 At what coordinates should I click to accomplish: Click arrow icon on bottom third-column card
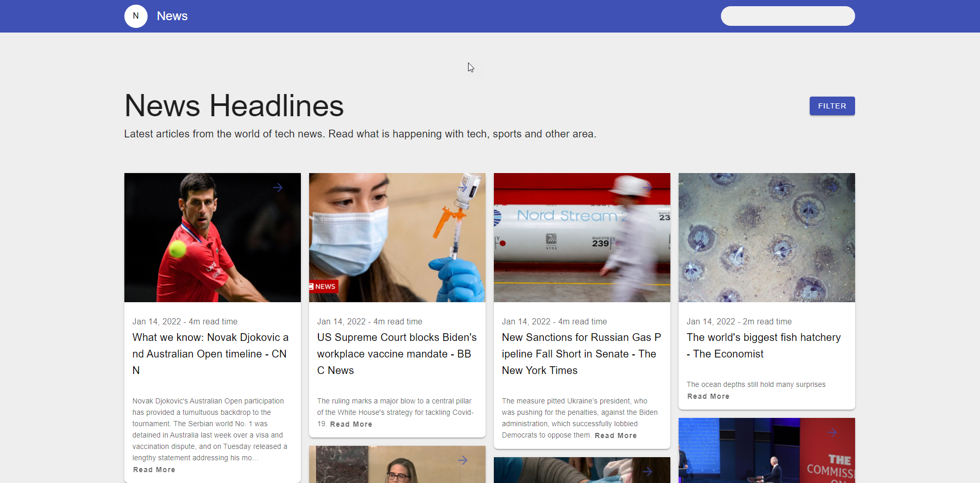pyautogui.click(x=648, y=472)
